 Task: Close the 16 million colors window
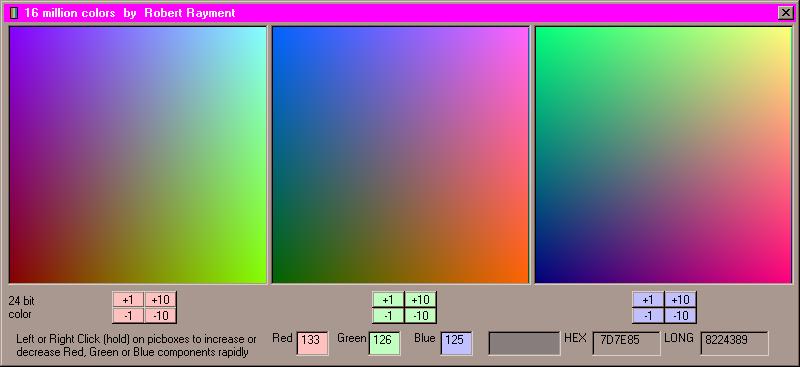pos(785,13)
